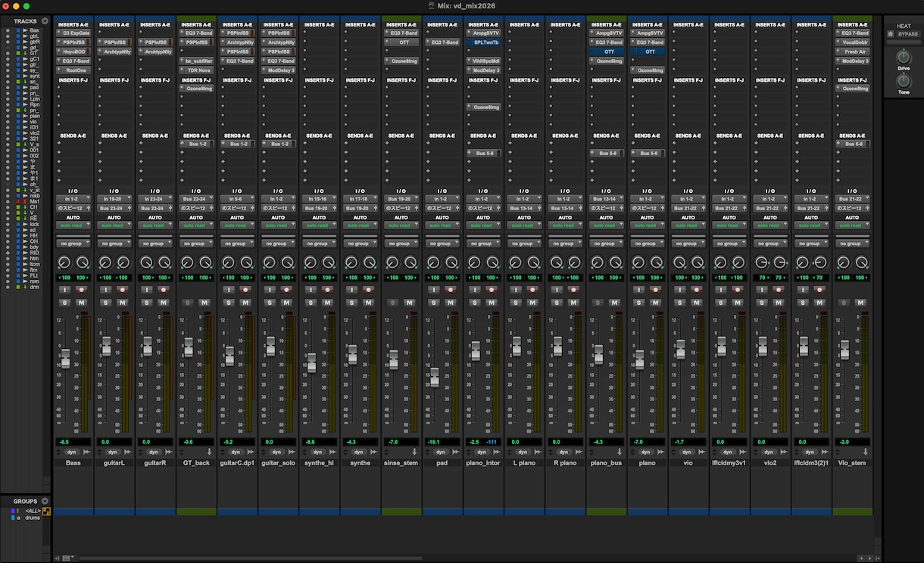Open Bass track input selector In 1-2
The image size is (924, 563).
(73, 198)
